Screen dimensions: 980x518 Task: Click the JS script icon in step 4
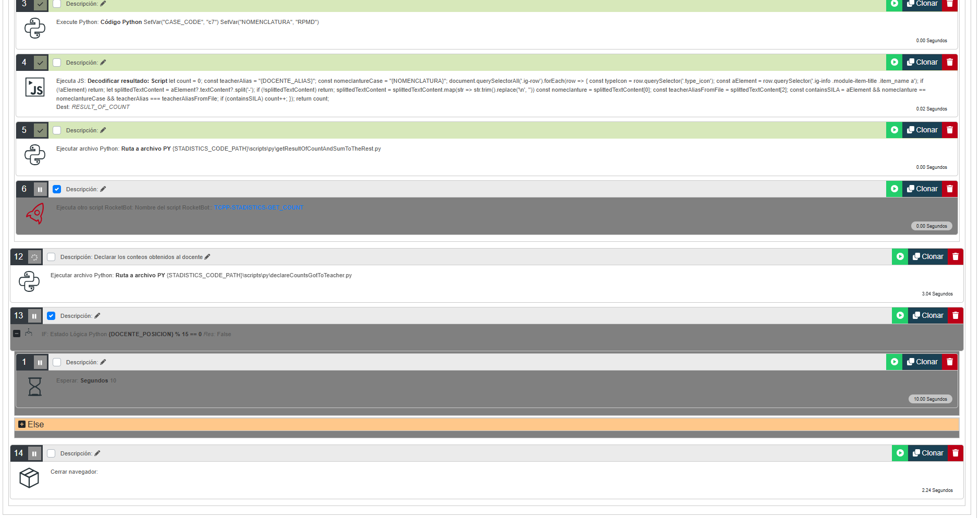coord(35,88)
